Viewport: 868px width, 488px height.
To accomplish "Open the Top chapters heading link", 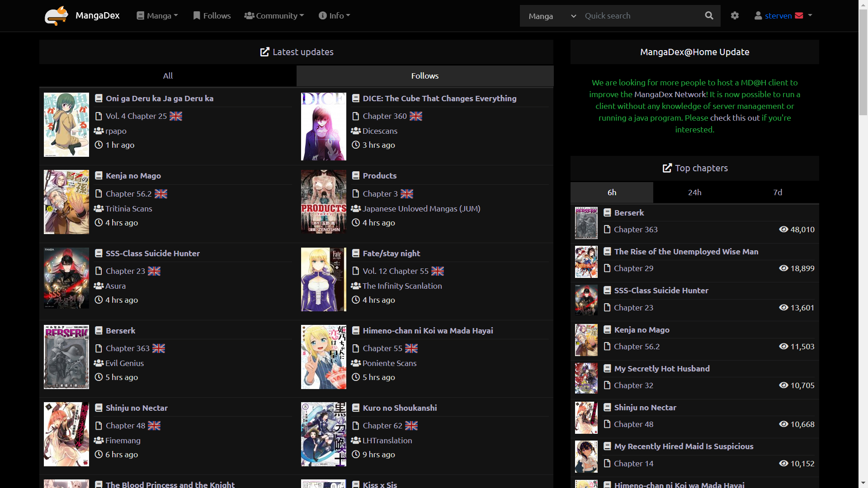I will (701, 168).
